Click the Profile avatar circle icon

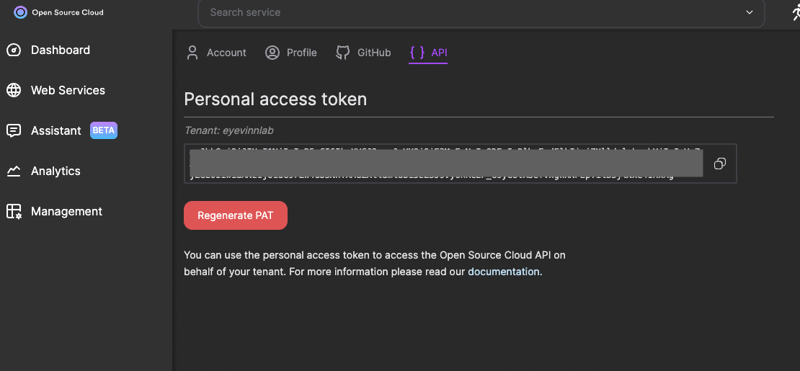[272, 53]
